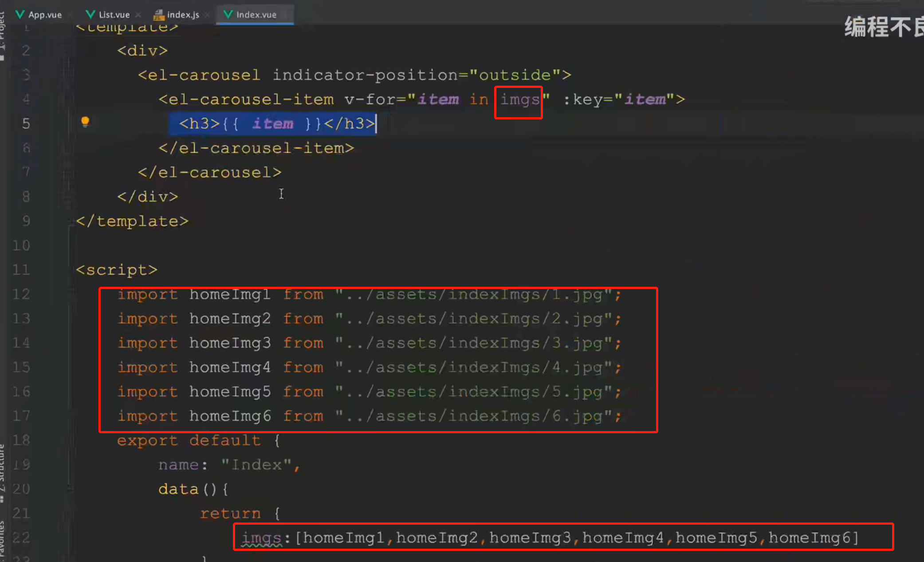Click the Vue icon on List.vue tab
Screen dimensions: 924x562
tap(90, 15)
